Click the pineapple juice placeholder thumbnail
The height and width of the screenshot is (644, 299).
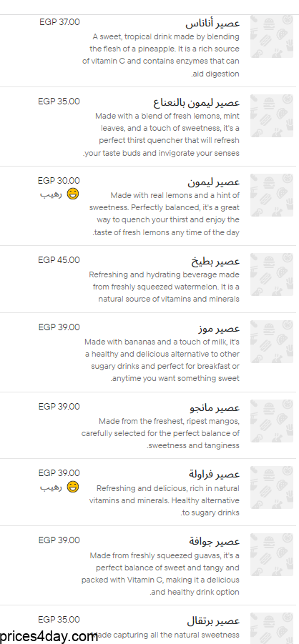(271, 36)
